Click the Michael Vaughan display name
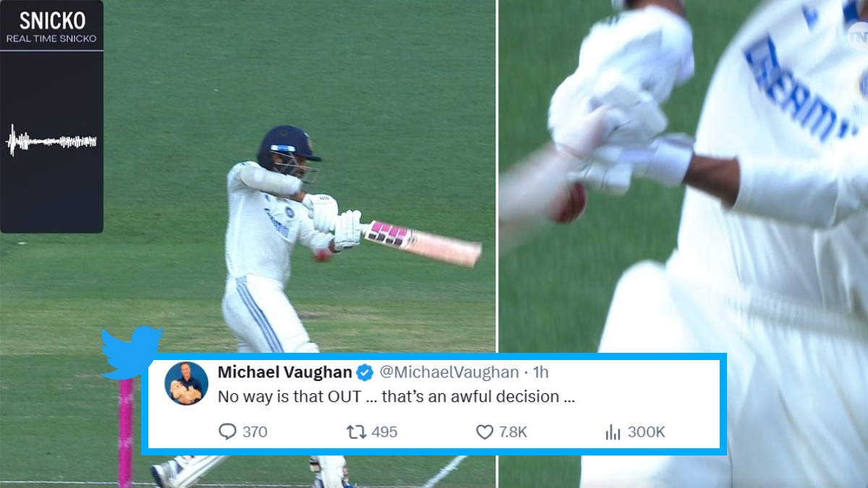This screenshot has width=868, height=488. point(285,372)
